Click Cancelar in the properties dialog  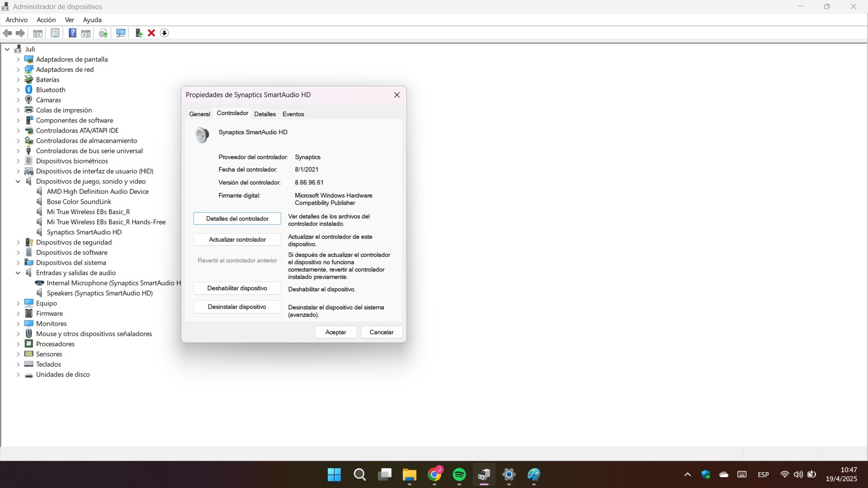pos(381,332)
